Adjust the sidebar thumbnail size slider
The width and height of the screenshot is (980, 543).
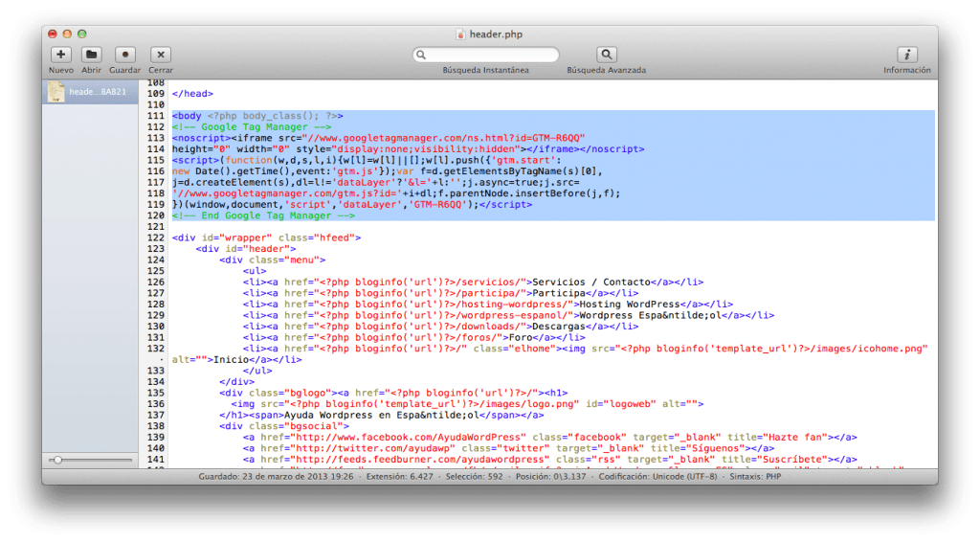(x=58, y=461)
